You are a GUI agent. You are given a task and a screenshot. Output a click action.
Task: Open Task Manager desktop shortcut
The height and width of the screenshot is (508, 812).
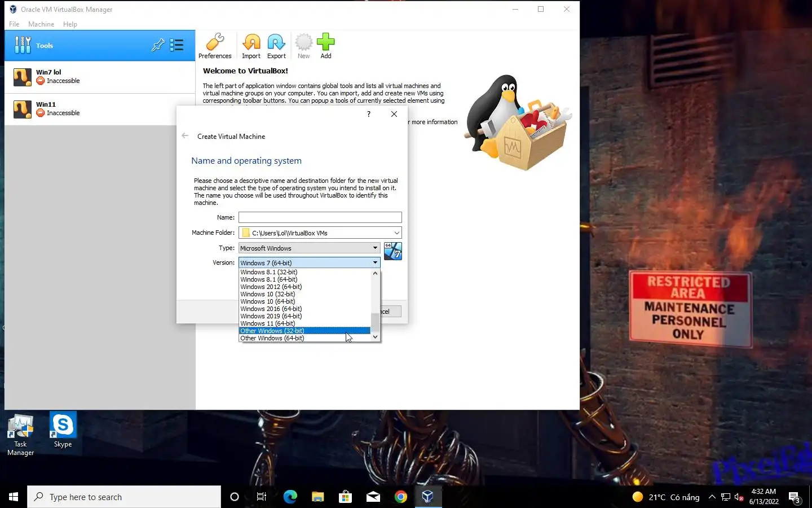[21, 435]
